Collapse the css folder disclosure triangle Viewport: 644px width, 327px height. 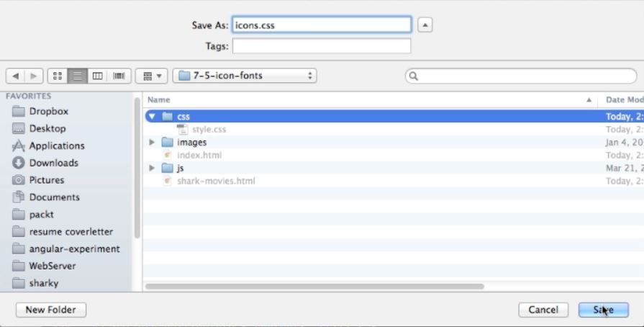tap(152, 117)
